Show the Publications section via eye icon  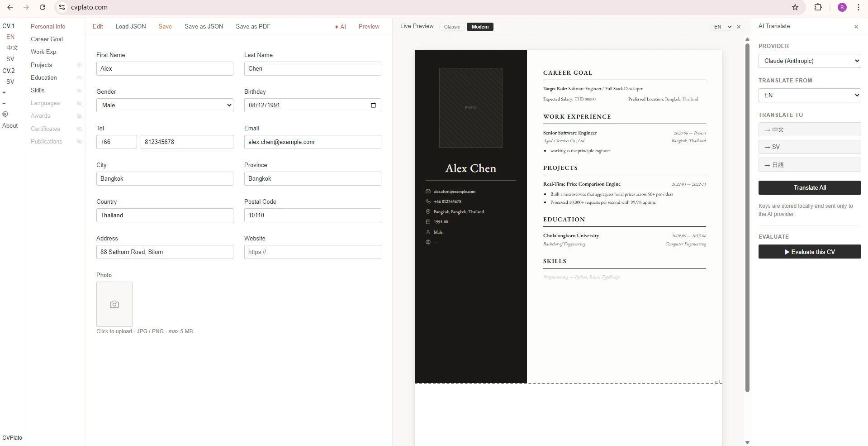[x=79, y=142]
